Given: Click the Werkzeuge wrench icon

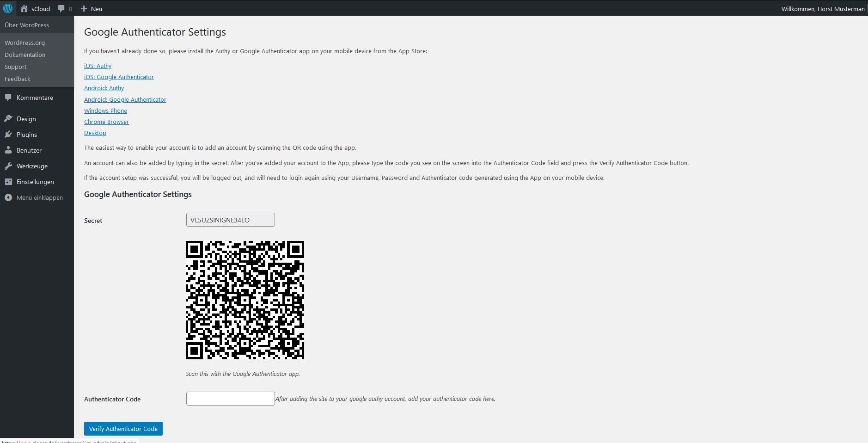Looking at the screenshot, I should click(x=8, y=166).
